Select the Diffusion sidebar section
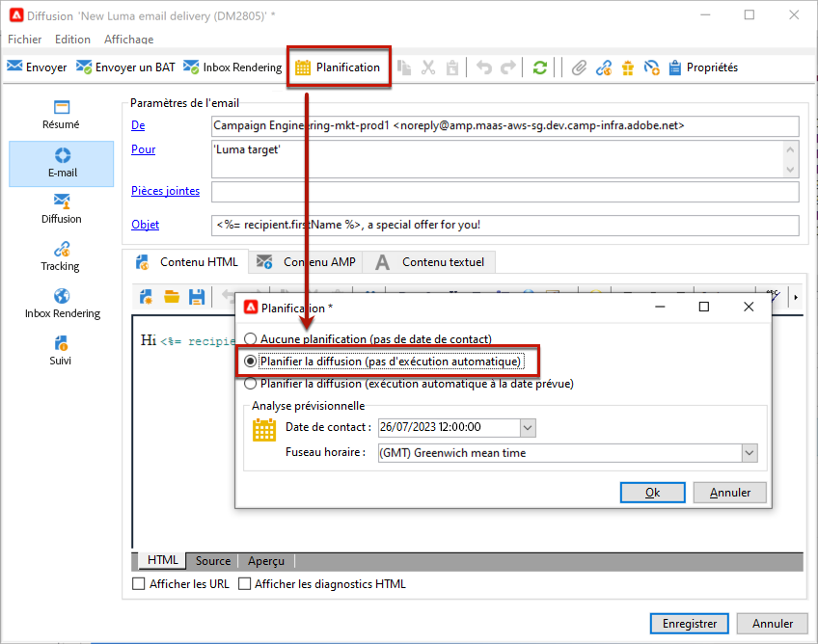 [x=62, y=208]
